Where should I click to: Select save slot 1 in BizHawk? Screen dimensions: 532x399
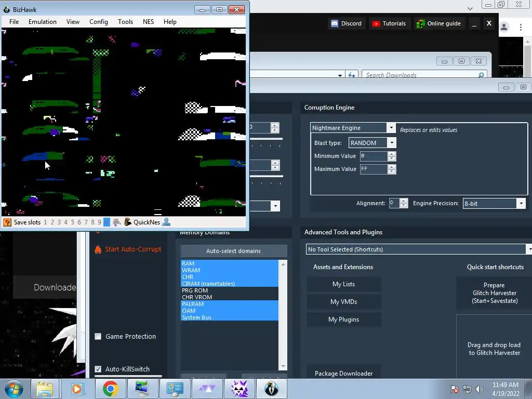(x=46, y=222)
